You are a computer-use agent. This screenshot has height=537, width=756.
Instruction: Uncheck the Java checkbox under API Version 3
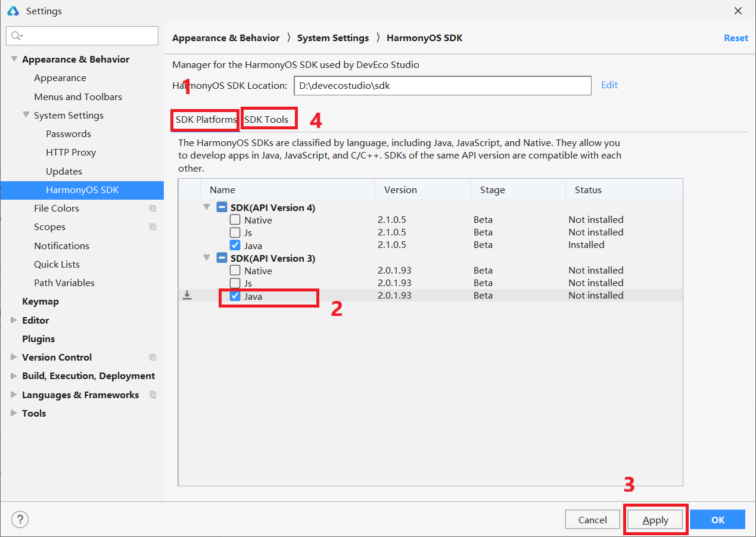tap(235, 296)
